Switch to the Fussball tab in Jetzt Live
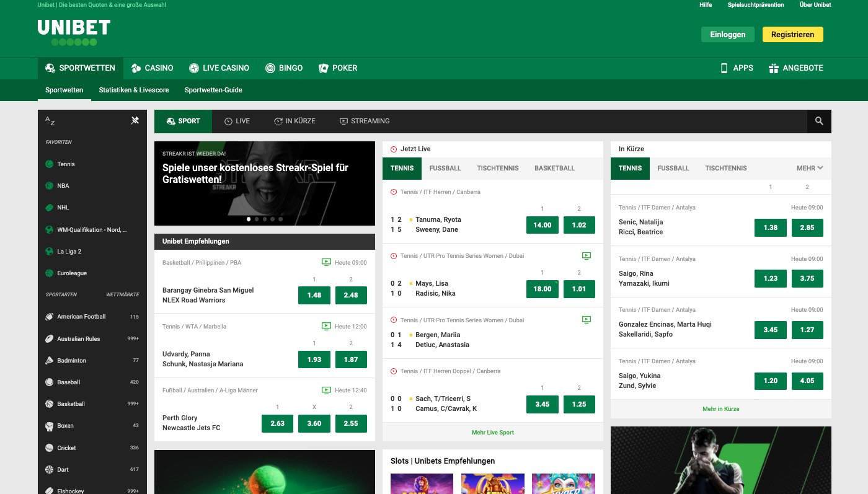This screenshot has height=494, width=868. (445, 168)
